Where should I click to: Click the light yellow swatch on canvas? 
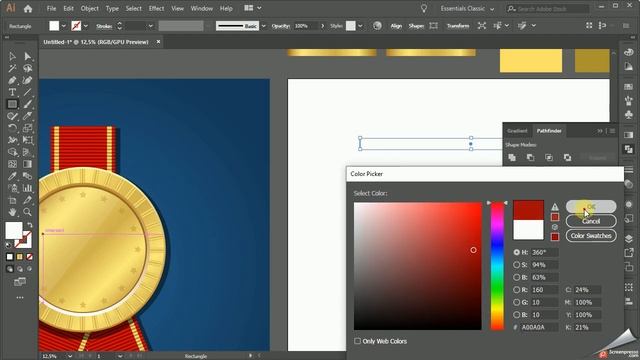tap(531, 61)
